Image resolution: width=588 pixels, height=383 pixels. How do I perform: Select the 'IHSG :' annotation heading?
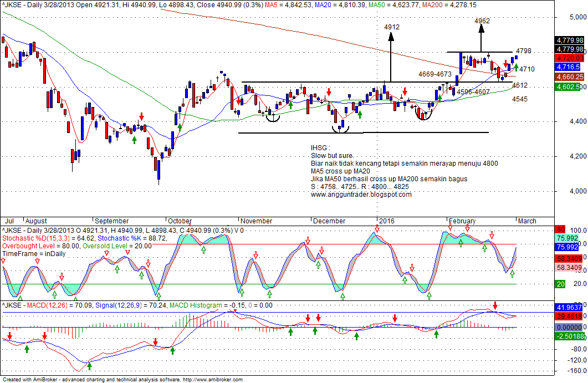pos(320,148)
